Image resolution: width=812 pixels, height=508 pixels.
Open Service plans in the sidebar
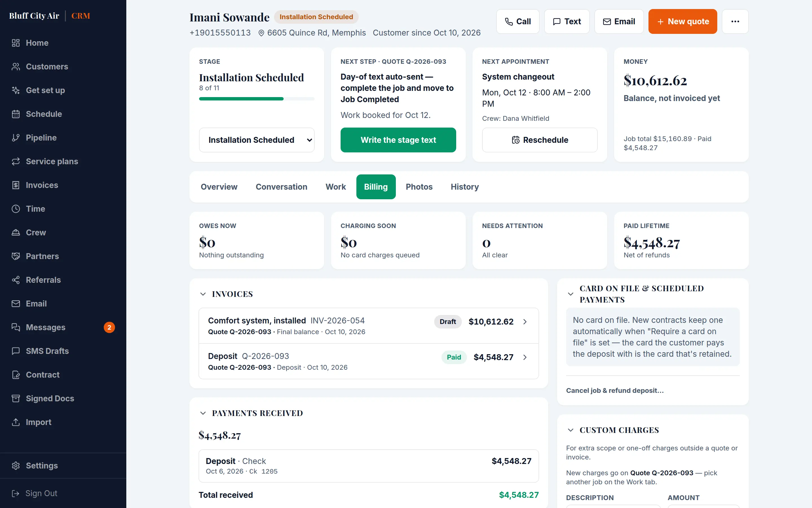(x=63, y=161)
